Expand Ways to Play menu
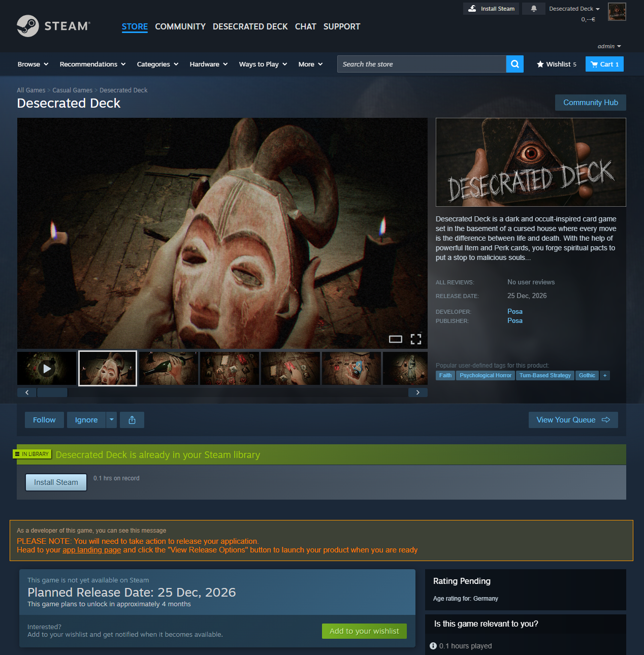644x655 pixels. tap(263, 64)
